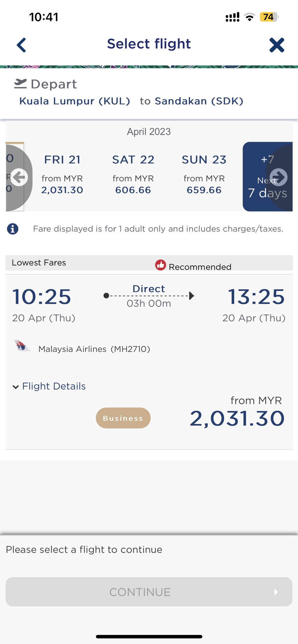This screenshot has width=298, height=644.
Task: Tap the next dates right arrow
Action: [x=279, y=177]
